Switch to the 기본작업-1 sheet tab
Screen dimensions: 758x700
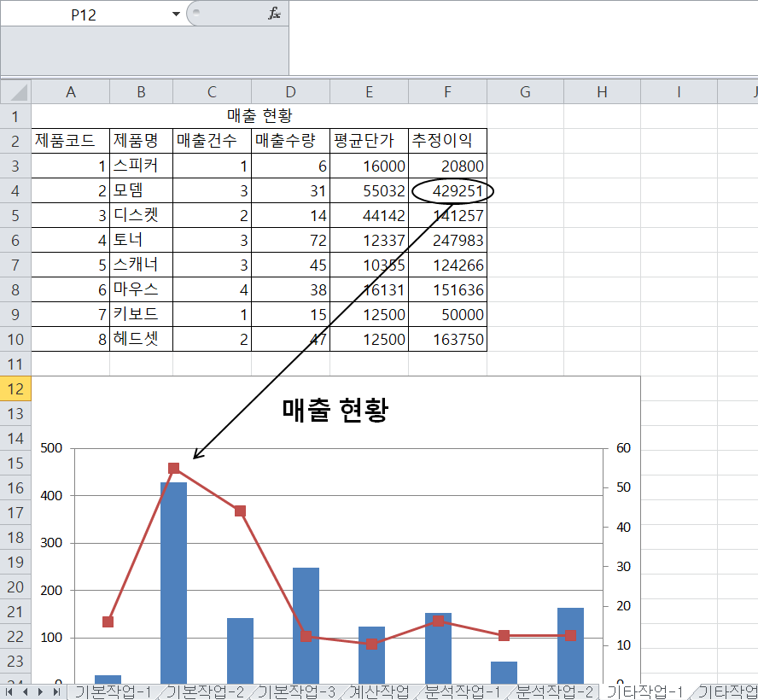(x=113, y=691)
